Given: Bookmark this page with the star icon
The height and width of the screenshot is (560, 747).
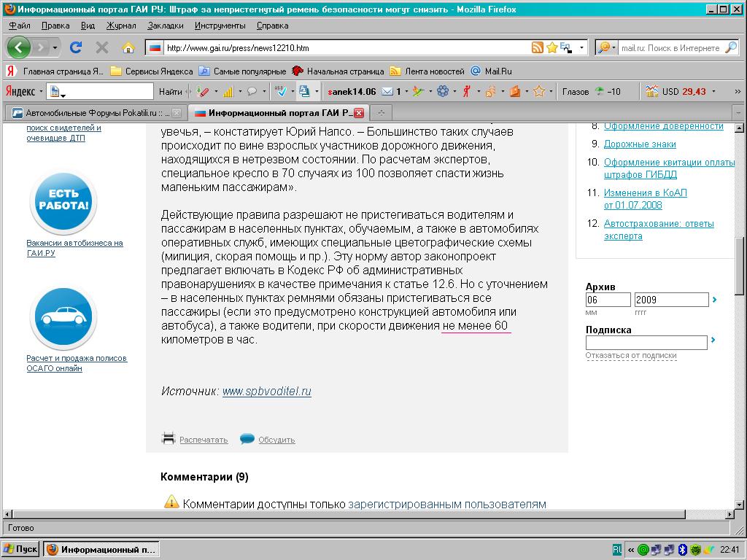Looking at the screenshot, I should coord(552,48).
